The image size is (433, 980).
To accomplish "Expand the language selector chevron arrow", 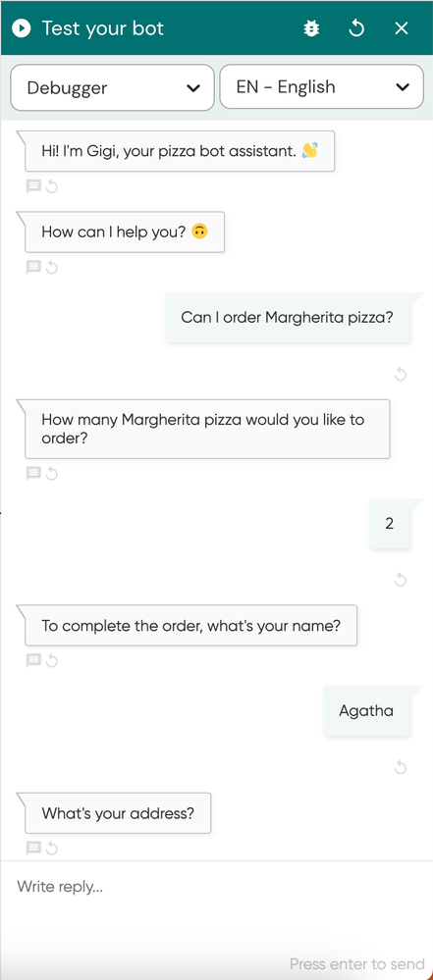I will (403, 87).
